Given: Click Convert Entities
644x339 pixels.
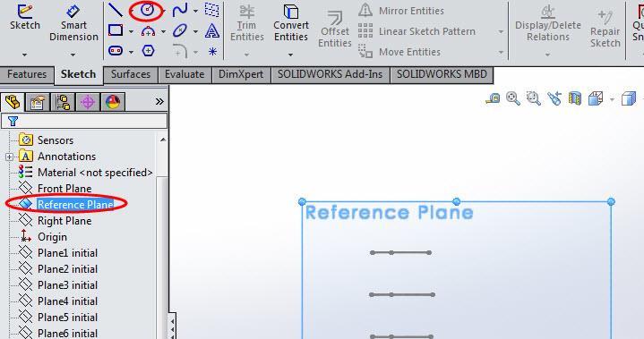Looking at the screenshot, I should tap(291, 23).
